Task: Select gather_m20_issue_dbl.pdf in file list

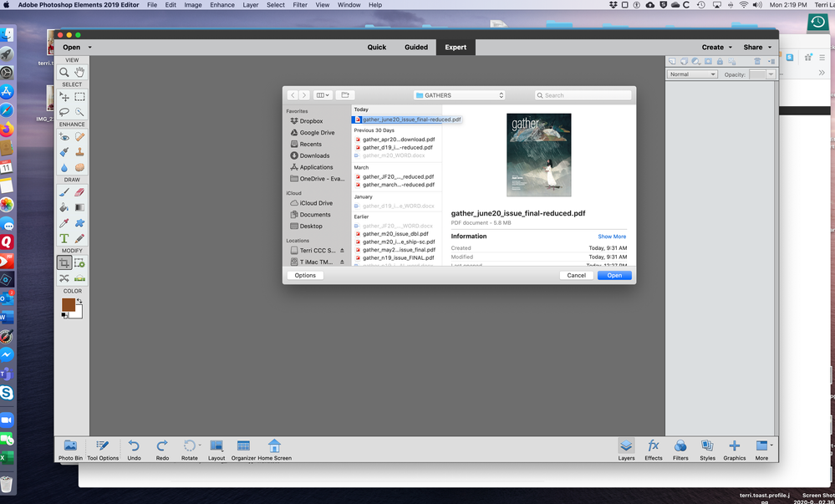Action: pyautogui.click(x=395, y=234)
